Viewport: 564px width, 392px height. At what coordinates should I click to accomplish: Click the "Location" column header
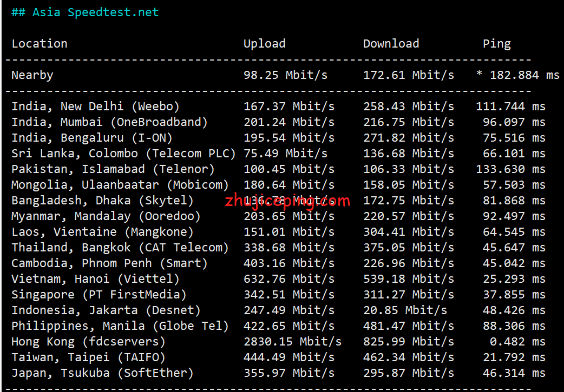(40, 44)
